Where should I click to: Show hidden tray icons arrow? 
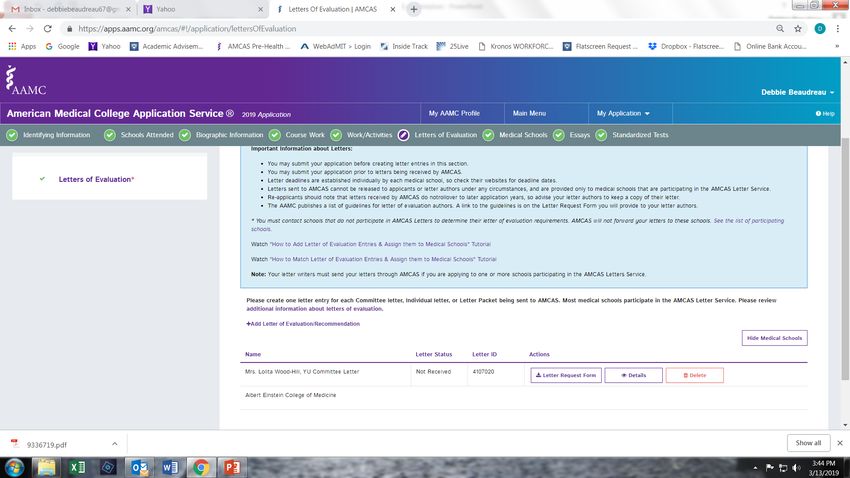tap(755, 468)
